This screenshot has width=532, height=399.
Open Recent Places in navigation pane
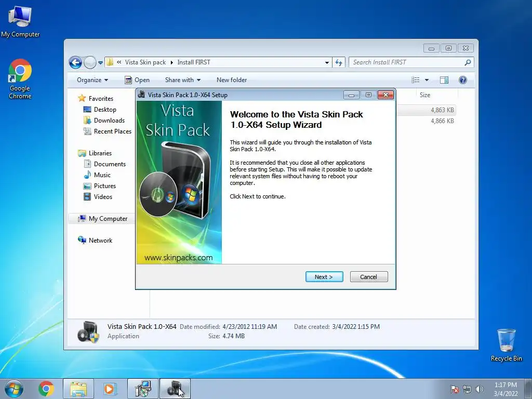pos(107,131)
